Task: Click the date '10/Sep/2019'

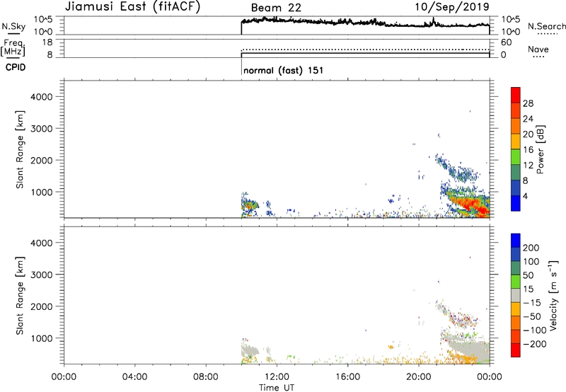Action: point(452,6)
